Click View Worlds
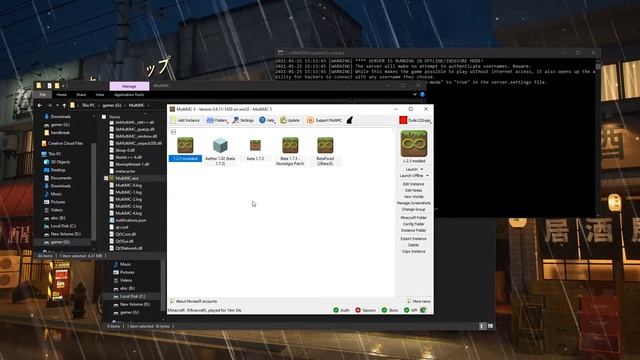640x360 pixels. tap(413, 197)
